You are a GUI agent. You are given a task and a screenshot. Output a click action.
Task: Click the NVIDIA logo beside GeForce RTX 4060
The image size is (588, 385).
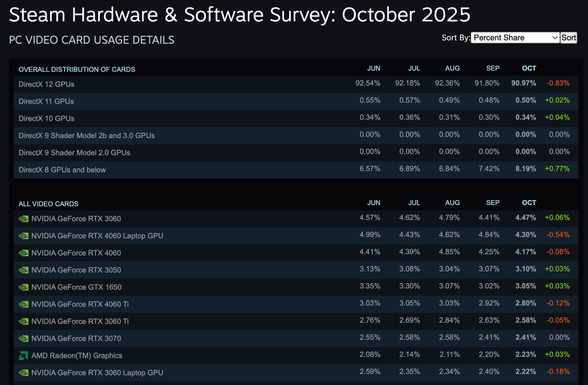point(23,253)
